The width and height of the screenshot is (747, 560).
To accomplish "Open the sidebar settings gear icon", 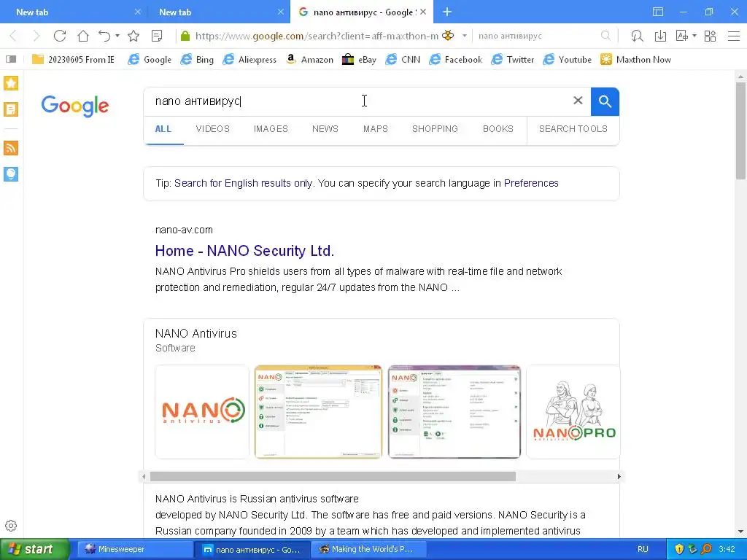I will point(11,526).
